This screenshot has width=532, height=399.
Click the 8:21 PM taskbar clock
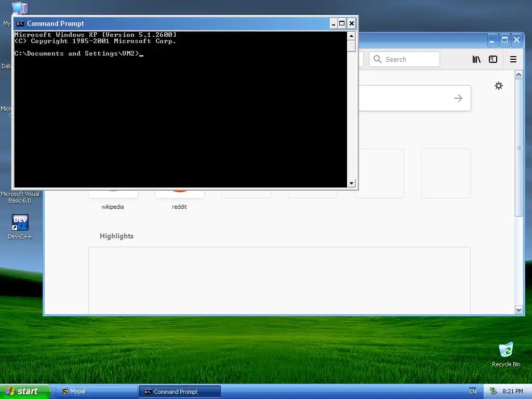point(512,391)
